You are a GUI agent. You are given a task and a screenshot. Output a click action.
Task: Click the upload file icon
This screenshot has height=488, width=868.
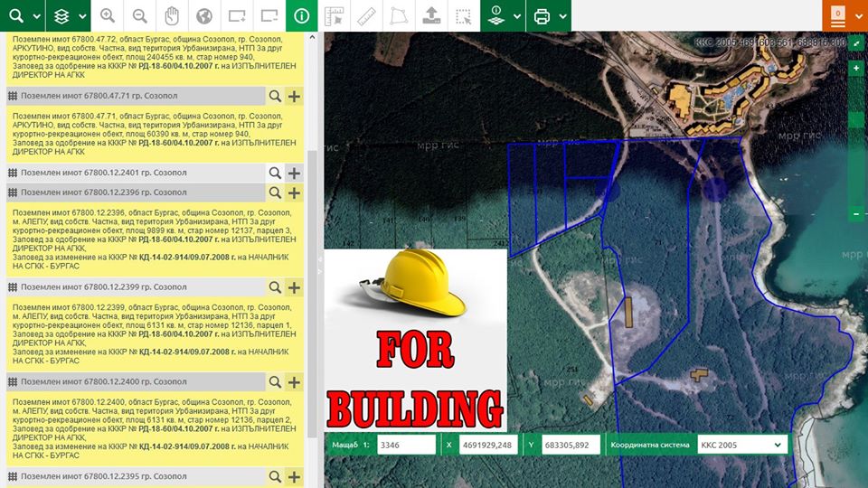431,16
